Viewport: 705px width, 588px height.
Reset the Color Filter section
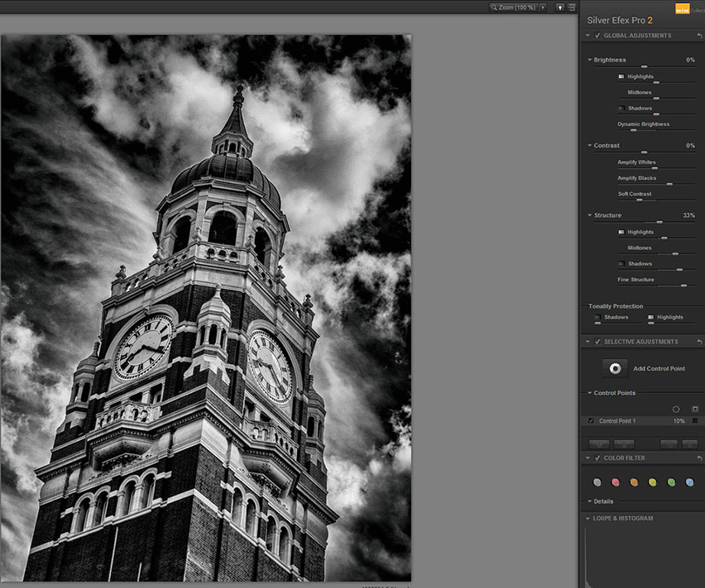[699, 458]
